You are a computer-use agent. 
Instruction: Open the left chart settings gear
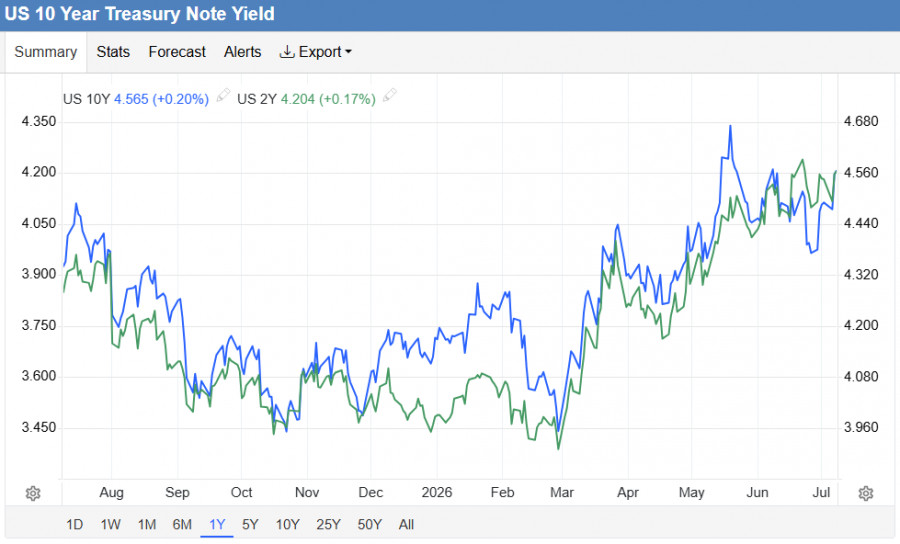33,494
